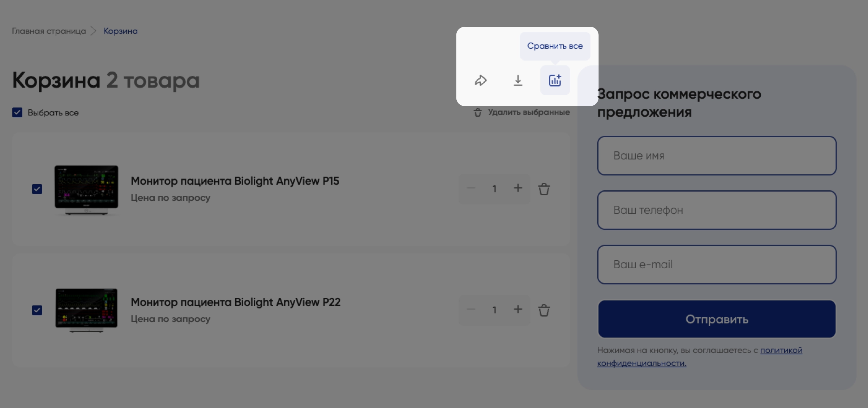The height and width of the screenshot is (408, 868).
Task: Increase quantity of AnyView P22 monitor
Action: coord(518,309)
